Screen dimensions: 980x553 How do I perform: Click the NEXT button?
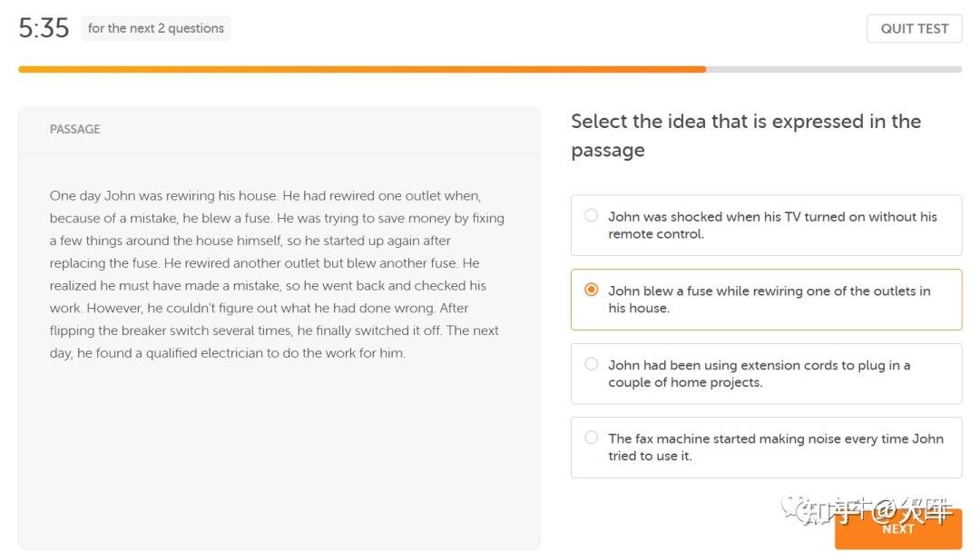898,529
